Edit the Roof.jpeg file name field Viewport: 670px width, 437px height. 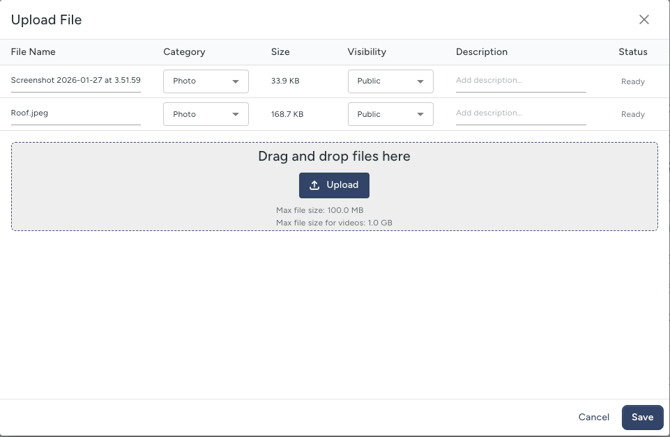[75, 113]
